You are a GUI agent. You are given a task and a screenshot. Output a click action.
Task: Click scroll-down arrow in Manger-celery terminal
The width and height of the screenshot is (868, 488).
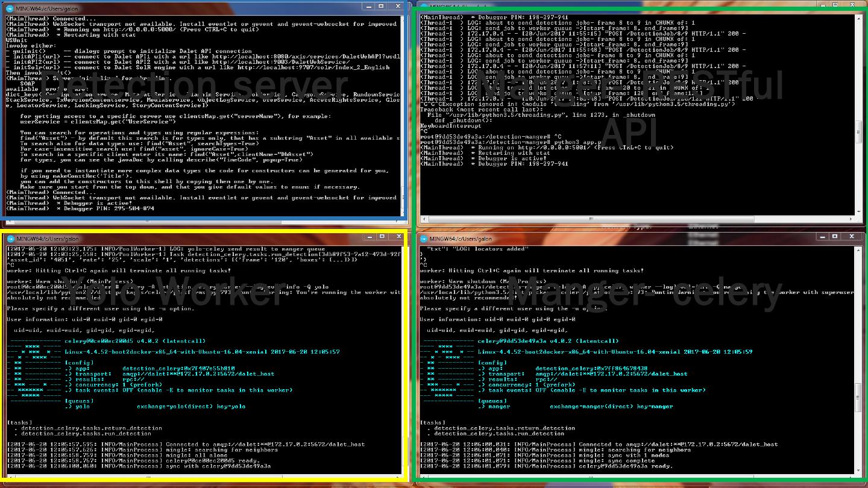858,471
